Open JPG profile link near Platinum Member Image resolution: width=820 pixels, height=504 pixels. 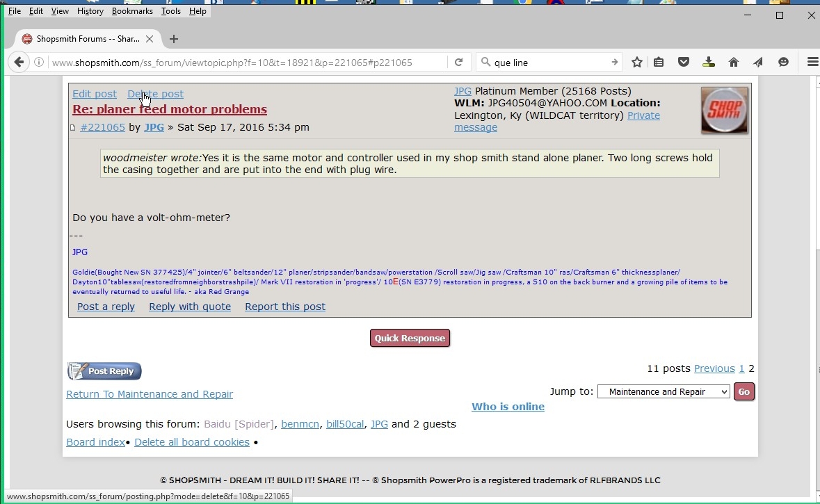(463, 91)
